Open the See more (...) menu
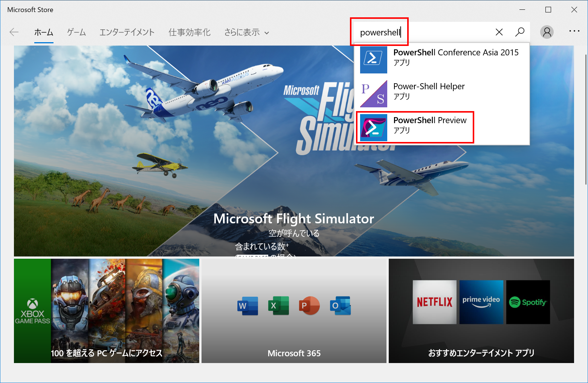This screenshot has height=383, width=588. coord(574,32)
